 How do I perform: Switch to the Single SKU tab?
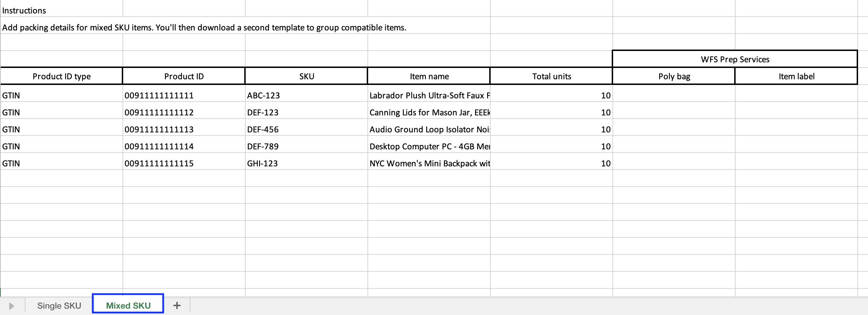(x=59, y=305)
